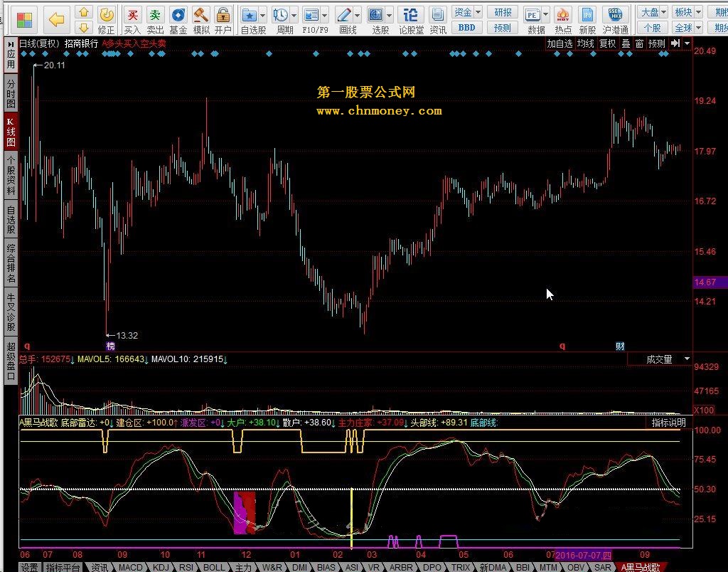728x572 pixels.
Task: Open the 板块 dropdown
Action: click(x=687, y=12)
